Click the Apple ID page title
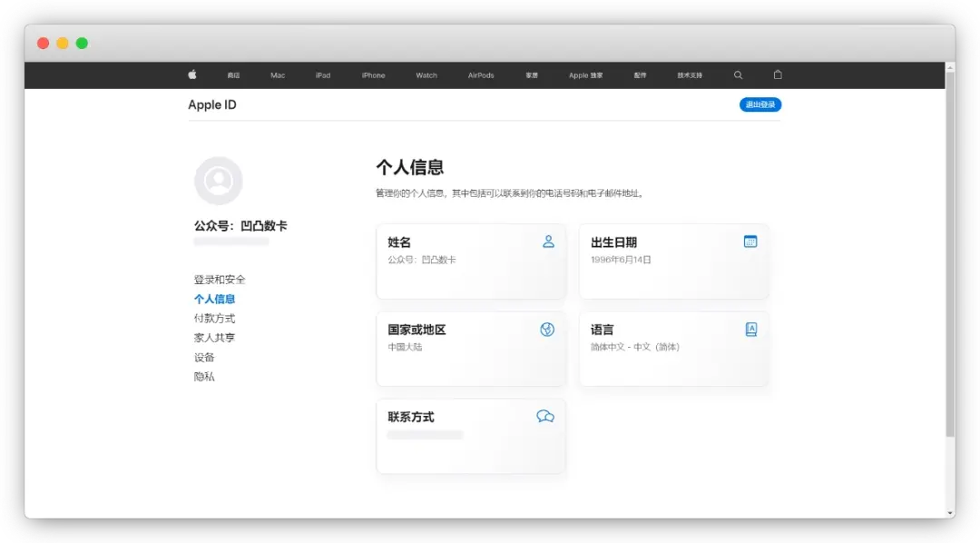Screen dimensions: 980x543 click(x=212, y=104)
